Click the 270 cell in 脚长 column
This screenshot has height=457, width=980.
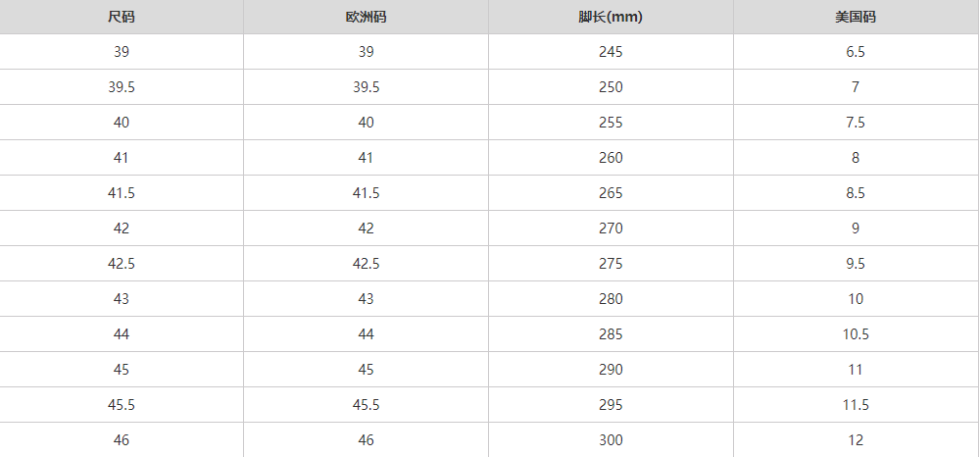tap(611, 228)
